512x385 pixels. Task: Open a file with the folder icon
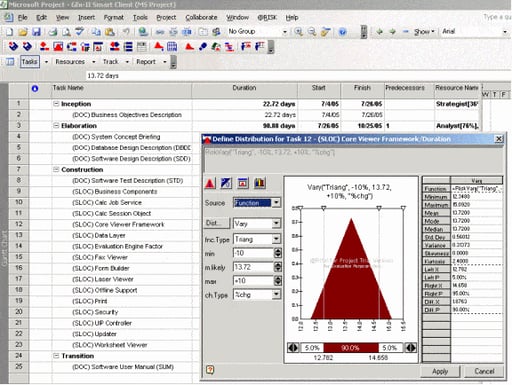click(23, 32)
